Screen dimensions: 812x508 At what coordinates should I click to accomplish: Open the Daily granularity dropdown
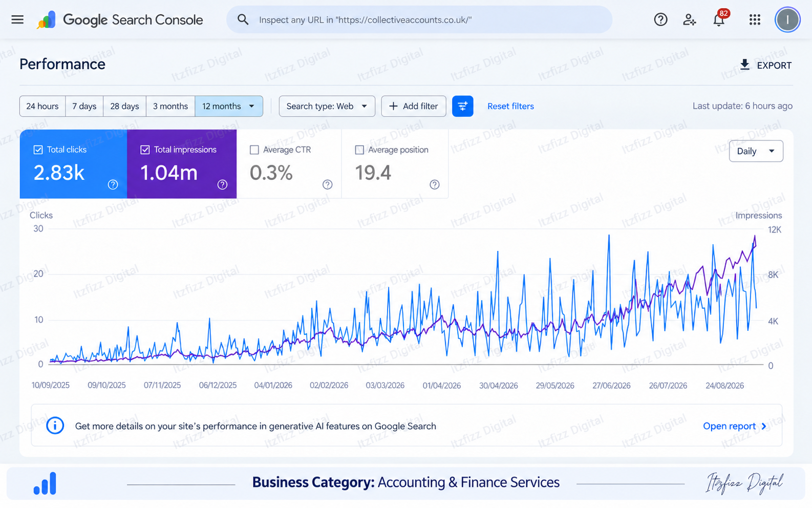point(756,151)
